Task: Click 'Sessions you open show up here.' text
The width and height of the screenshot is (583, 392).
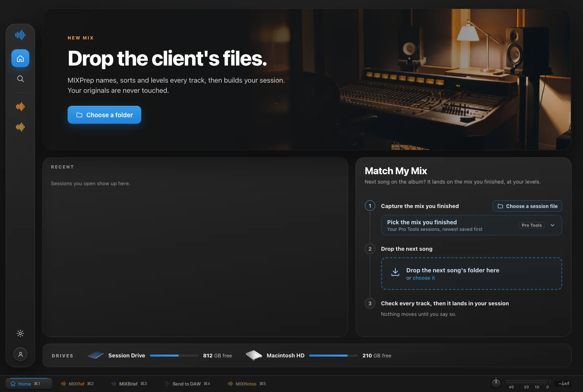Action: coord(90,184)
